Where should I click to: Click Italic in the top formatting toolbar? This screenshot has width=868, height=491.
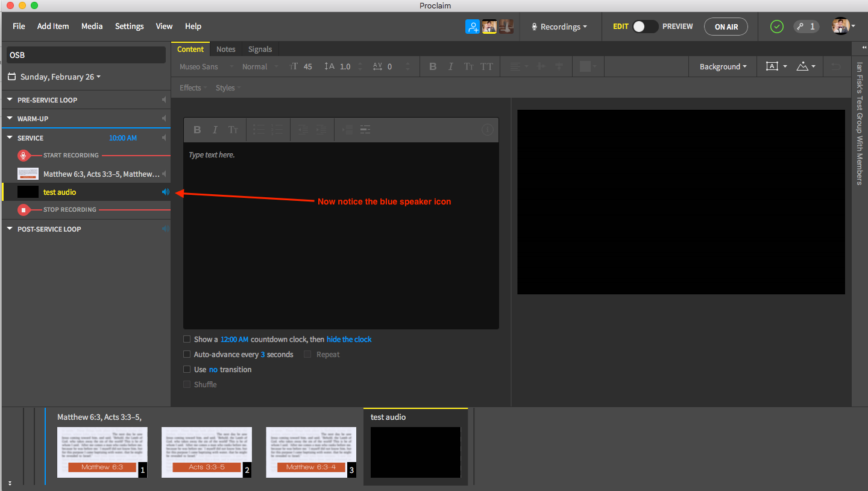pos(450,67)
